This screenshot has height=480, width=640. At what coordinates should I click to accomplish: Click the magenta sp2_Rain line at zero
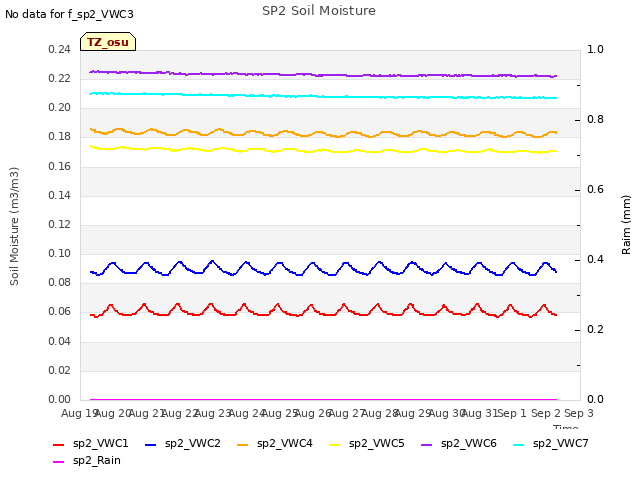[322, 399]
